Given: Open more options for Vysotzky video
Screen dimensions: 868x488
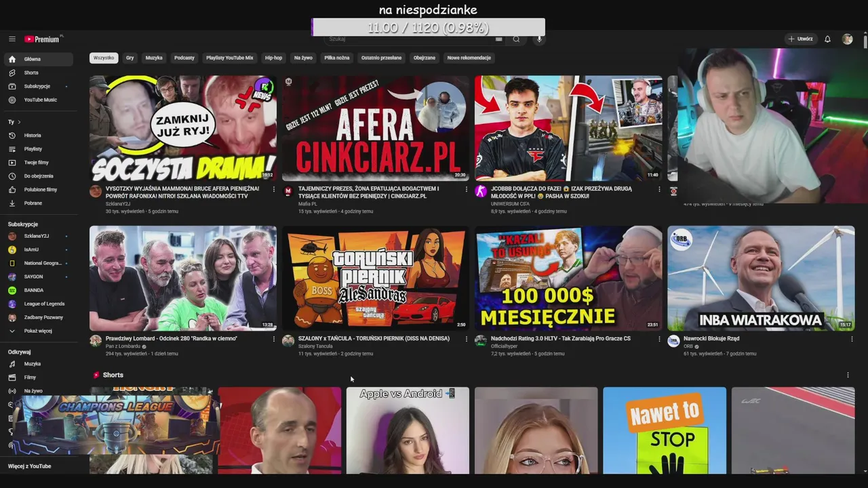Looking at the screenshot, I should click(274, 189).
